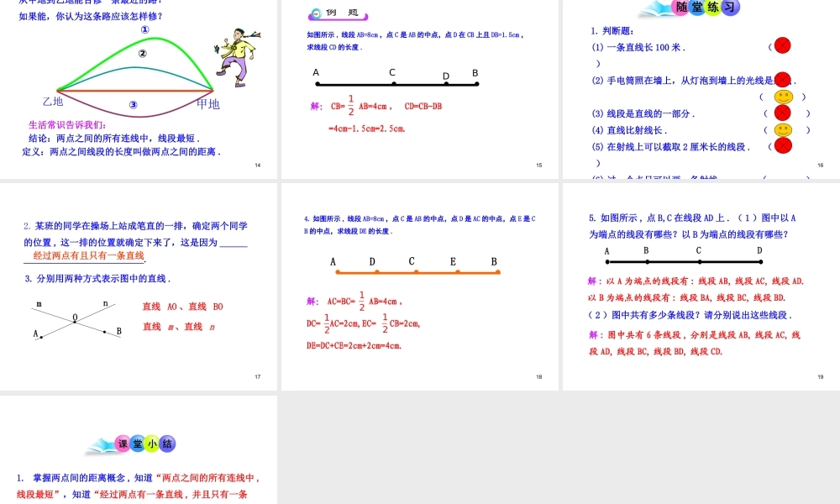This screenshot has width=840, height=504.
Task: Click point E label on slide 18 segment
Action: (x=453, y=262)
